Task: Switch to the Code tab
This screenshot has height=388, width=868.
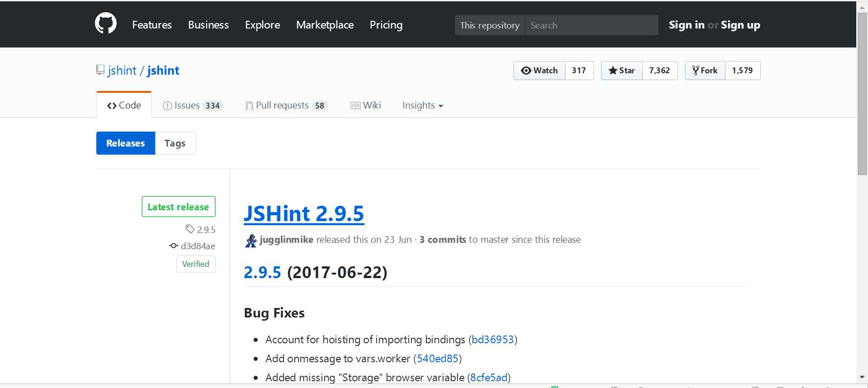Action: (x=124, y=105)
